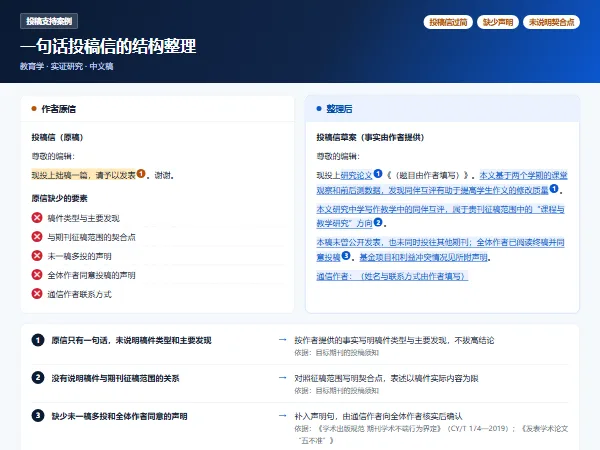Click 依据 line under note row 1
Screen dimensions: 600x450
pyautogui.click(x=336, y=353)
